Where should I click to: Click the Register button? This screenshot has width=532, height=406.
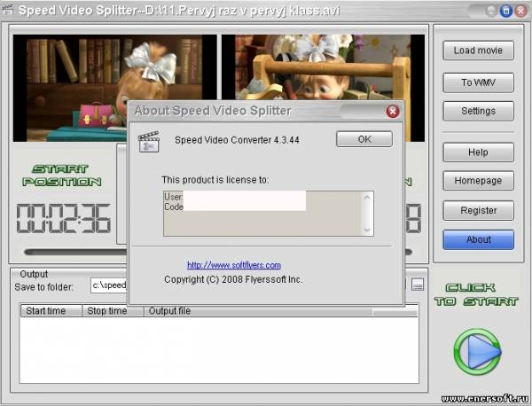tap(478, 211)
